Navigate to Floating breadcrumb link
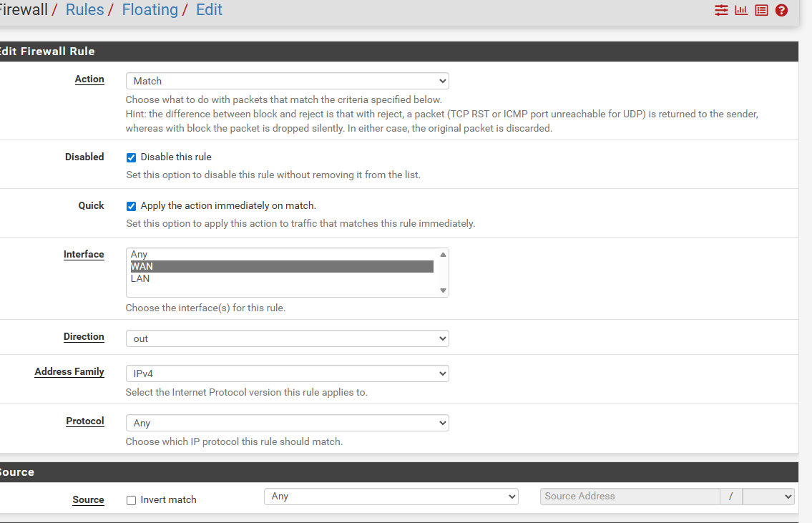812x523 pixels. pyautogui.click(x=150, y=10)
